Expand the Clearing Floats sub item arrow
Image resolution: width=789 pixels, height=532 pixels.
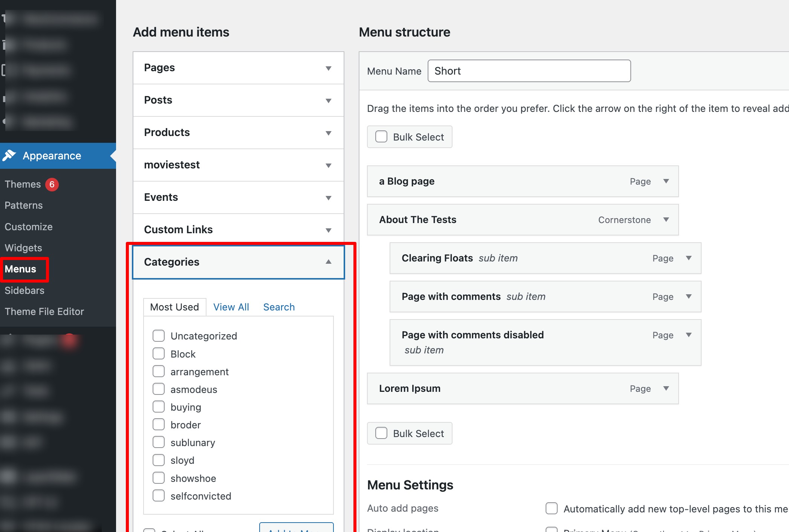point(688,258)
